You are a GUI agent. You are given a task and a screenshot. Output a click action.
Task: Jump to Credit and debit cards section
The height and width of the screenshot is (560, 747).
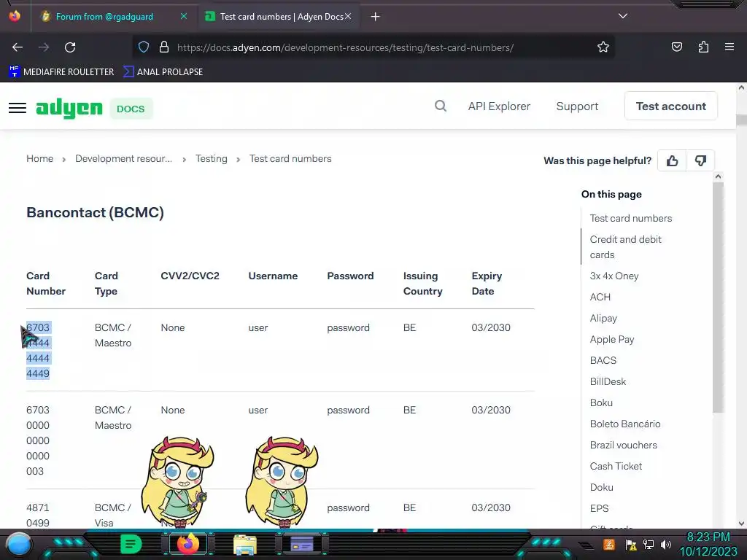(625, 246)
